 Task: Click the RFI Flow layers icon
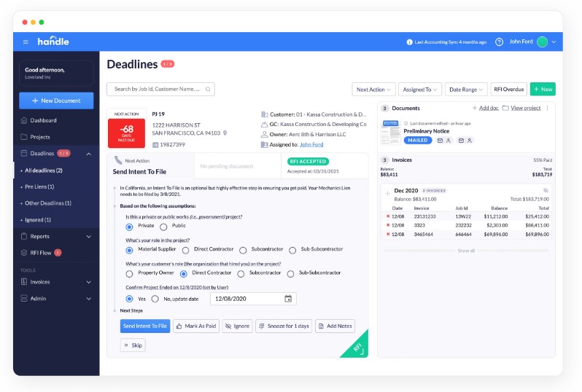[24, 253]
